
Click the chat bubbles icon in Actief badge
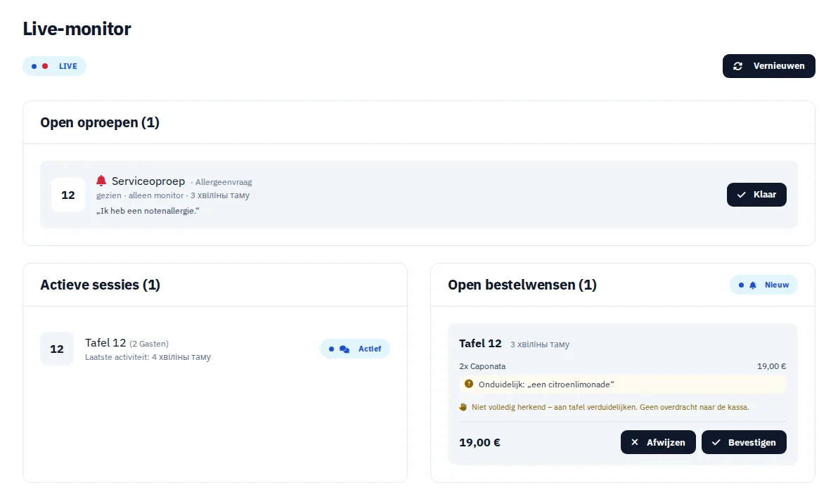[x=344, y=349]
